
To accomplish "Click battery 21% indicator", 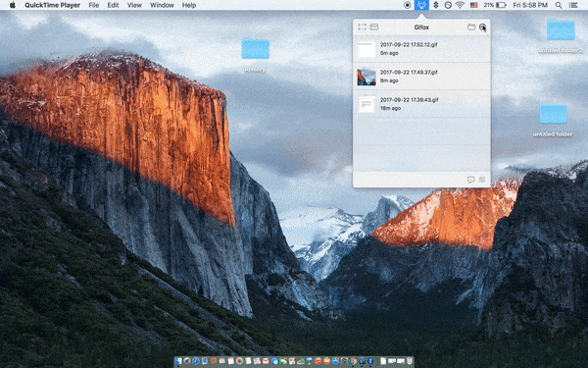I will [x=495, y=5].
